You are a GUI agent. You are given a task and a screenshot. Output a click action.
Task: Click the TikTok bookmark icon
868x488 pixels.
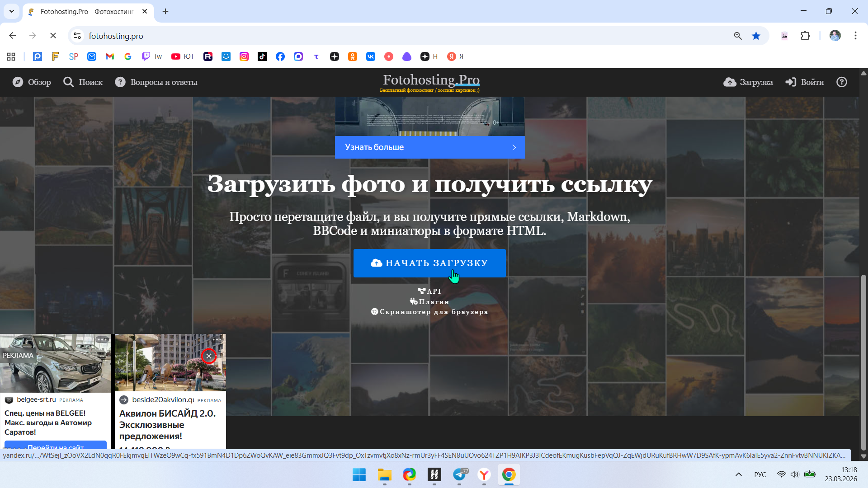pyautogui.click(x=262, y=56)
